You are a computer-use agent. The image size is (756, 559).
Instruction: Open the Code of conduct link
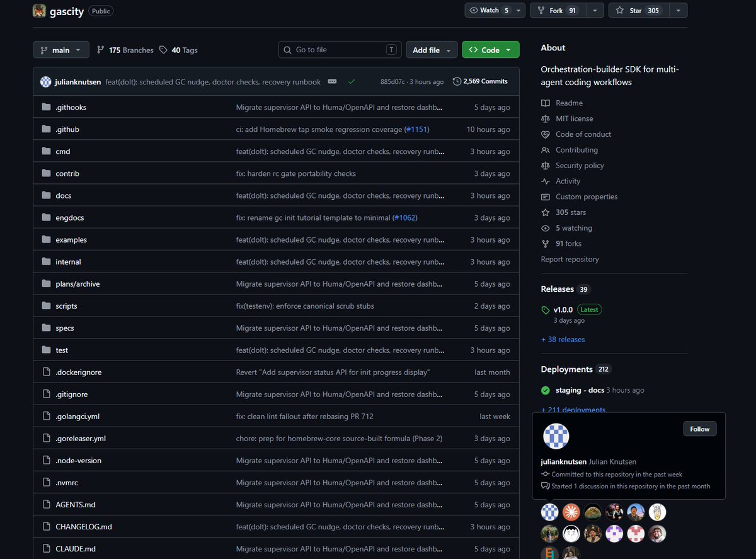point(576,134)
